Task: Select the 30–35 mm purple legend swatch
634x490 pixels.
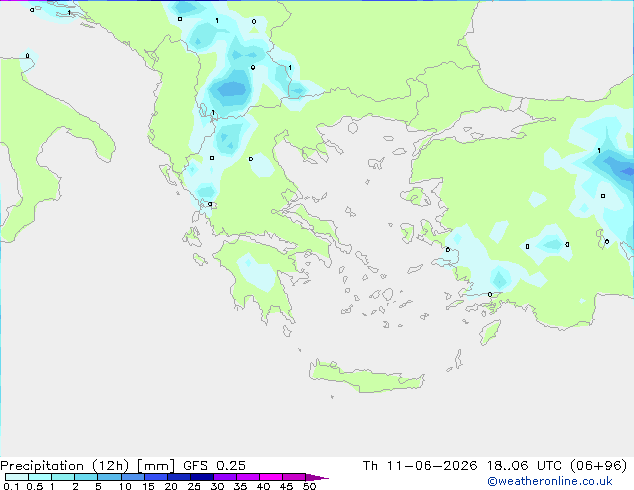Action: tap(225, 477)
